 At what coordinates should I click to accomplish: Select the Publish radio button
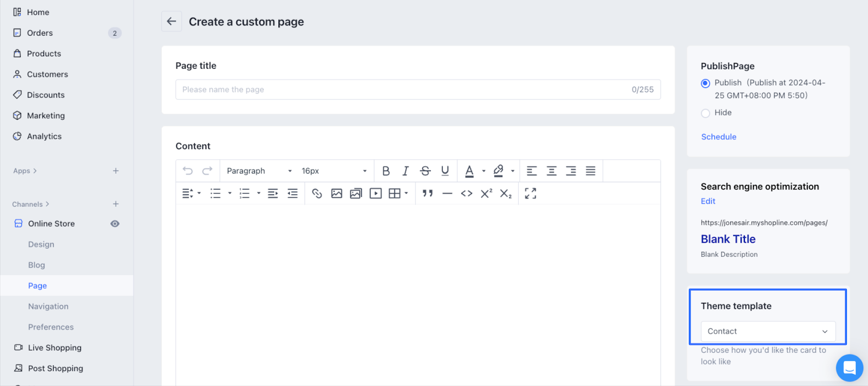pos(705,83)
